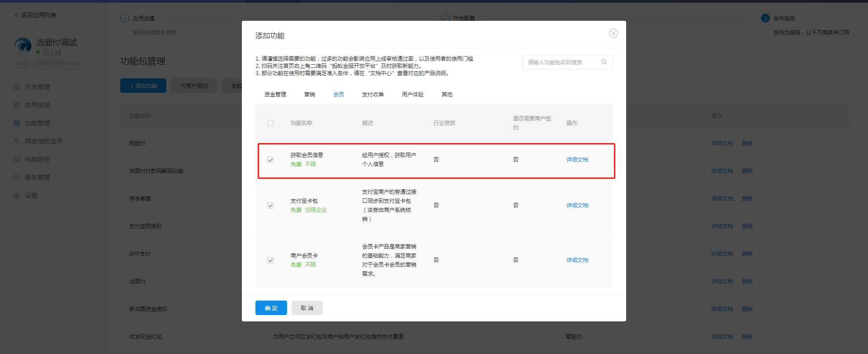Click the 获取会员信息 feature name
The image size is (868, 354).
coord(307,155)
